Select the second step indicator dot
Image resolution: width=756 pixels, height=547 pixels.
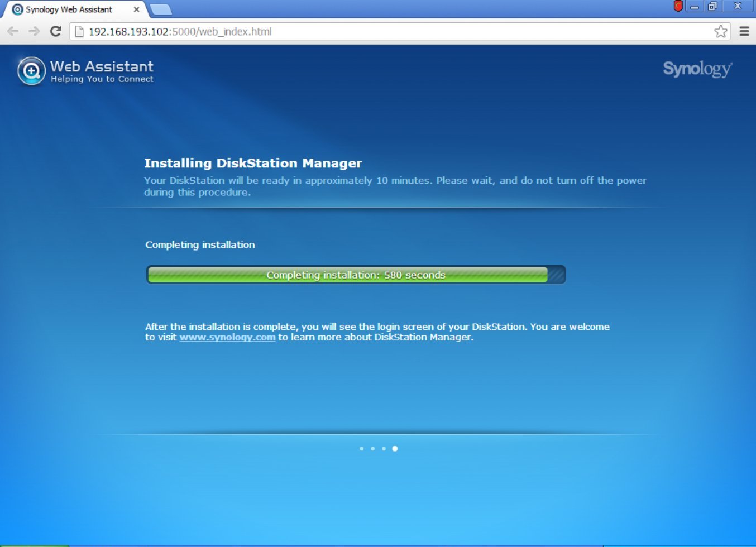373,448
